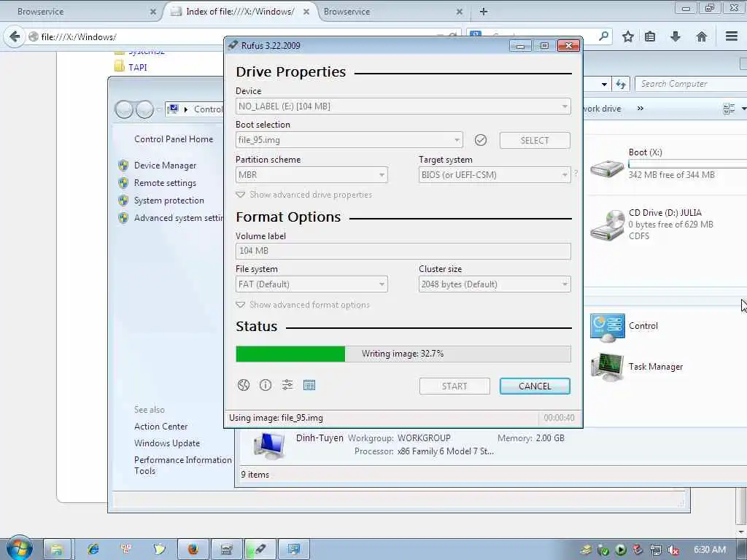The width and height of the screenshot is (747, 560).
Task: Open Internet Explorer from the taskbar
Action: point(93,549)
